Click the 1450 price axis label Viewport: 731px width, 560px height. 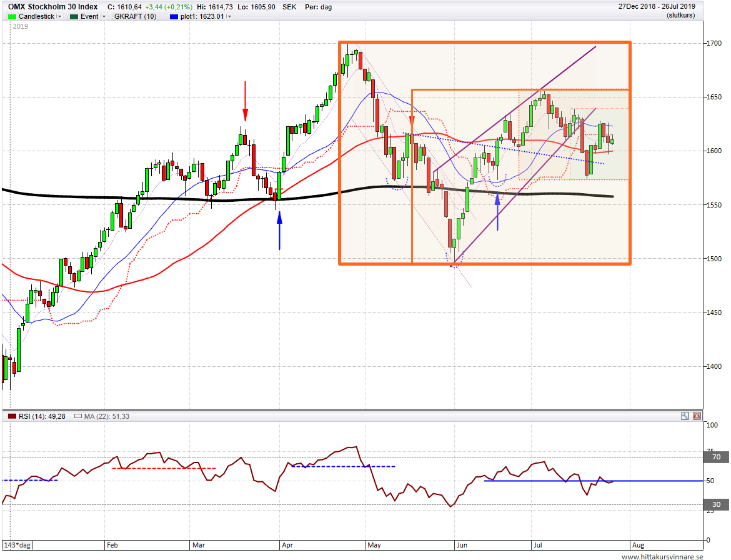(x=714, y=312)
